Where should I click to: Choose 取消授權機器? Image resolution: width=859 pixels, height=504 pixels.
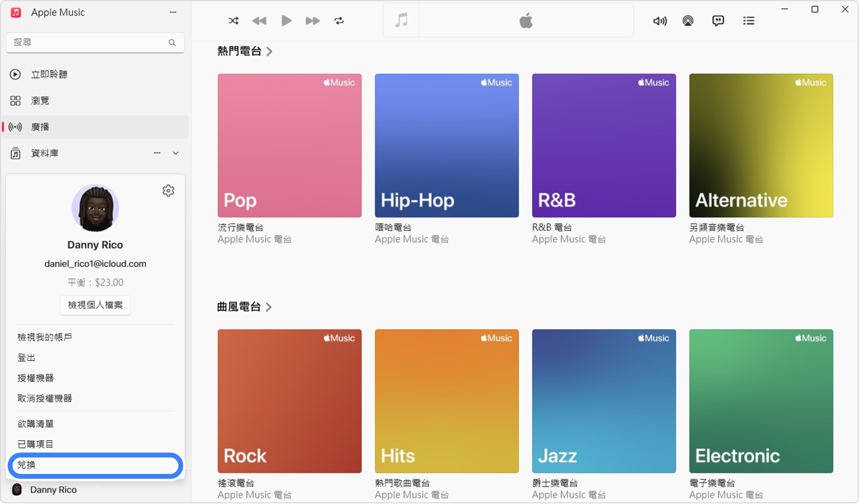click(45, 398)
